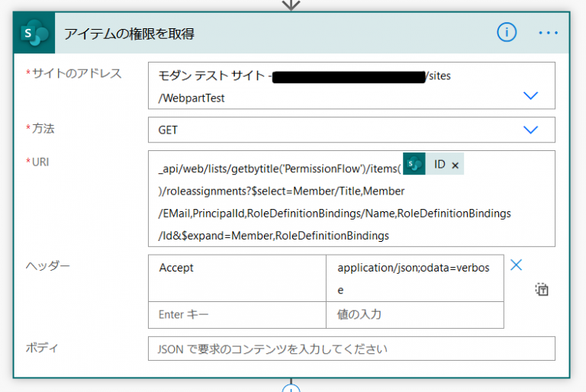Viewport: 586px width, 392px height.
Task: Switch headers to text mode
Action: coord(542,289)
